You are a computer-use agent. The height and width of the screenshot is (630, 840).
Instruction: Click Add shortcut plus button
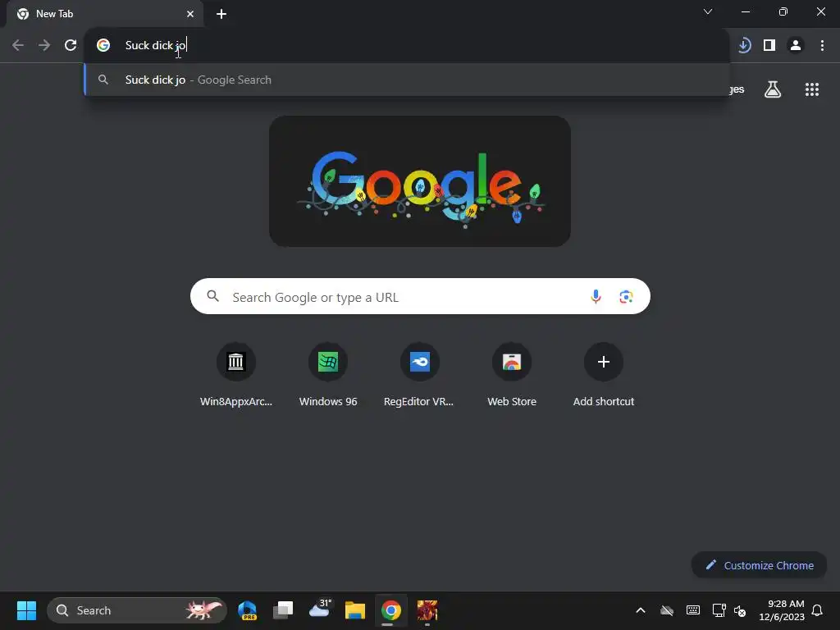coord(604,362)
